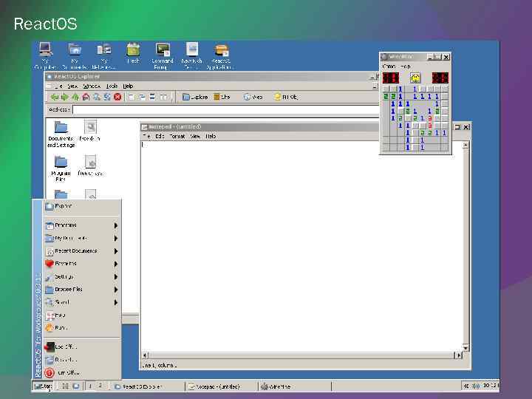Click Notepad's vertical scrollbar down arrow
The height and width of the screenshot is (399, 532).
465,348
